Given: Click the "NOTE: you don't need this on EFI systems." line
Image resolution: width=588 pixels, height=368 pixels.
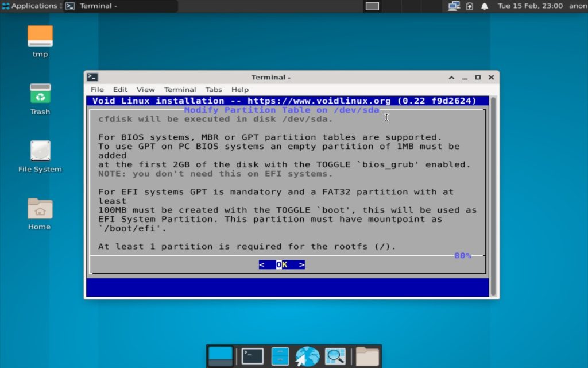Looking at the screenshot, I should 215,174.
